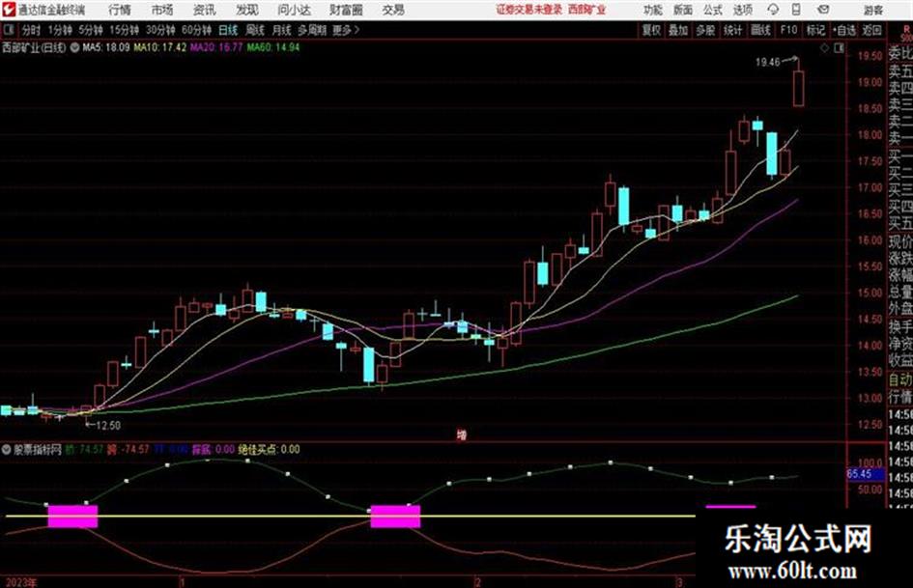The height and width of the screenshot is (588, 913).
Task: Switch to 30分钟 period
Action: pos(160,30)
